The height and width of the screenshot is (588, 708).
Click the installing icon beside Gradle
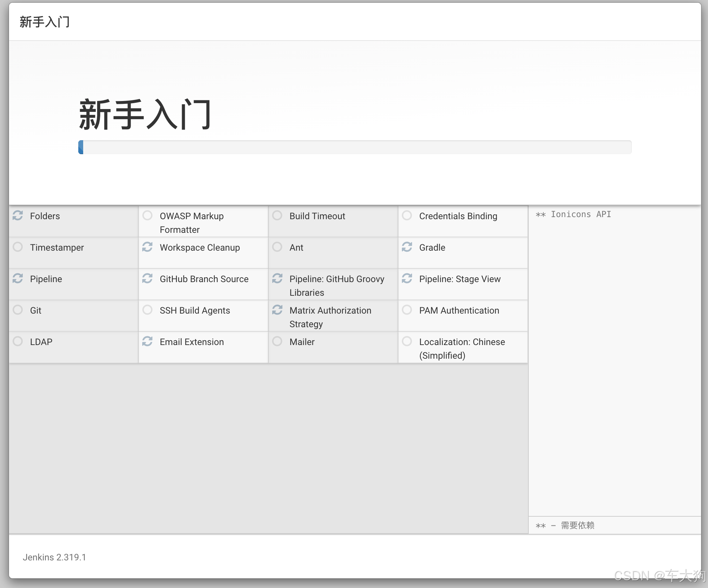(x=407, y=247)
